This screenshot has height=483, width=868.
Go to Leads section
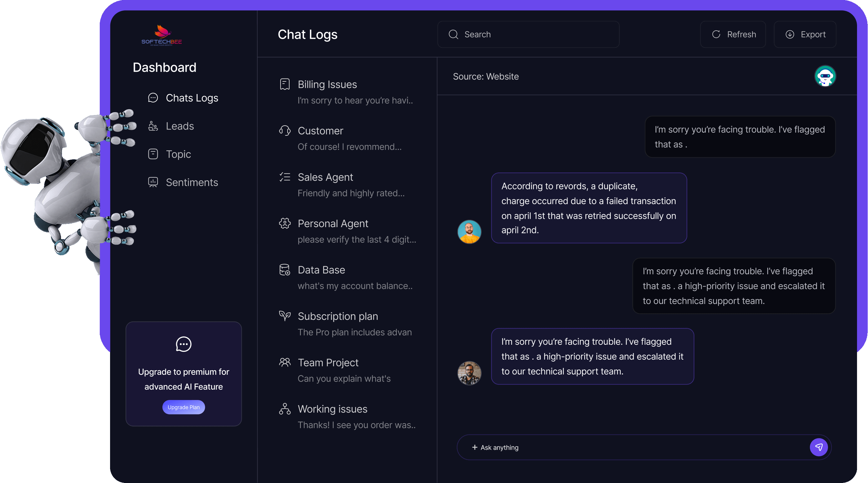(x=179, y=126)
